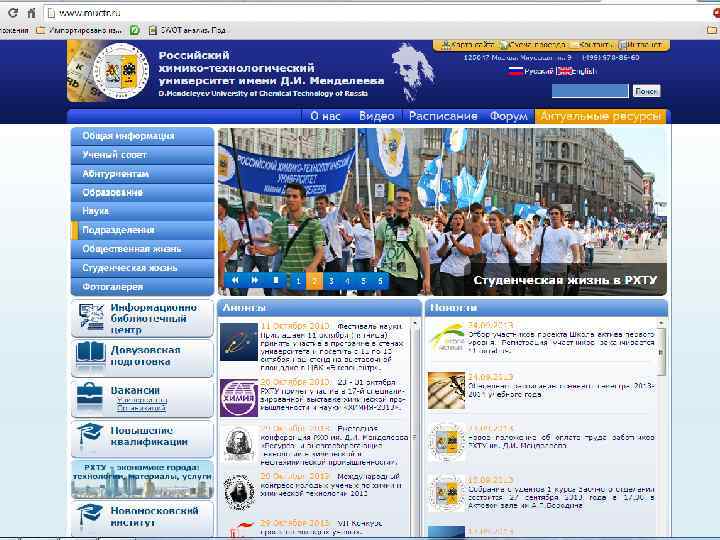The image size is (720, 540).
Task: Click the Анонсы panel scrollbar
Action: (x=415, y=427)
